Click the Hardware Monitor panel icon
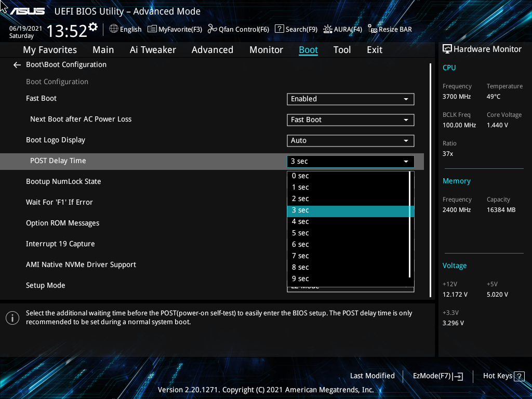 tap(447, 48)
